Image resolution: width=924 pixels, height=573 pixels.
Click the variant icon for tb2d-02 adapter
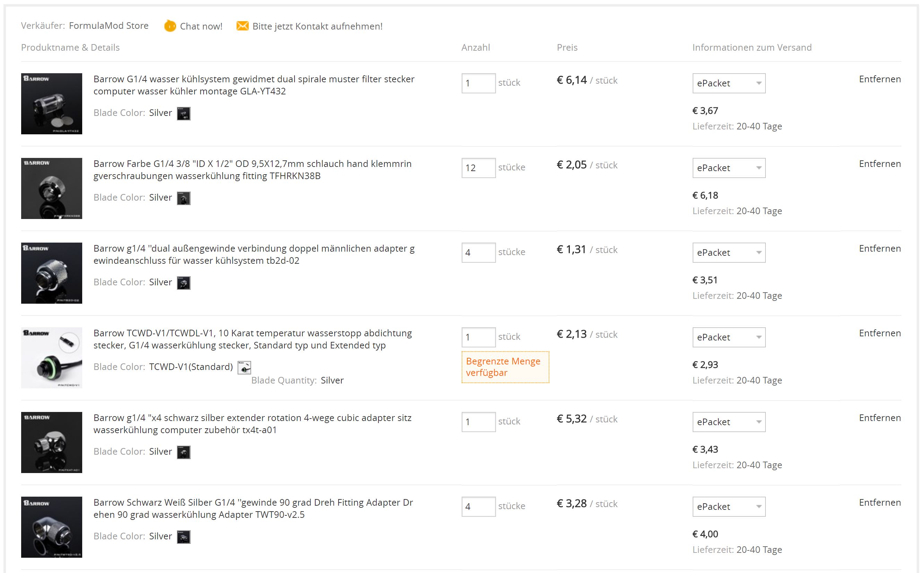coord(184,283)
